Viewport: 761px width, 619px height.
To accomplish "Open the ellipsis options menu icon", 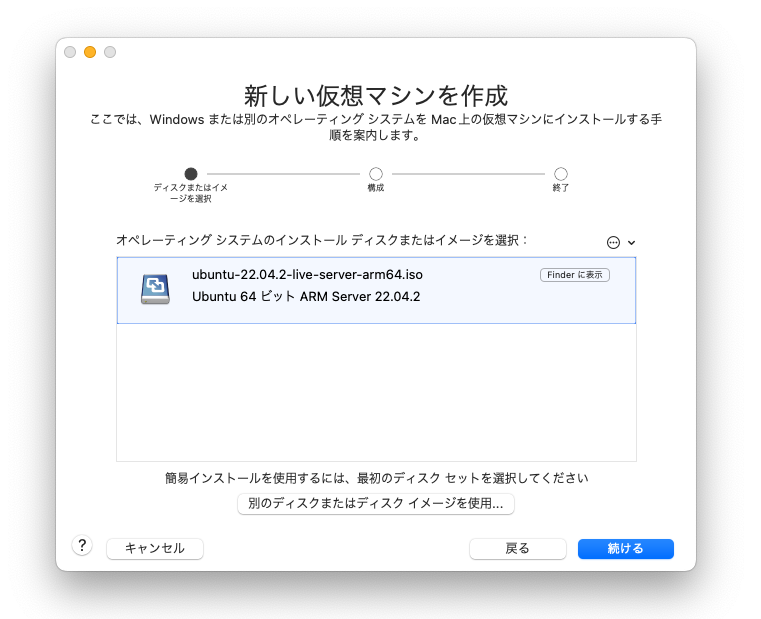I will (x=613, y=242).
